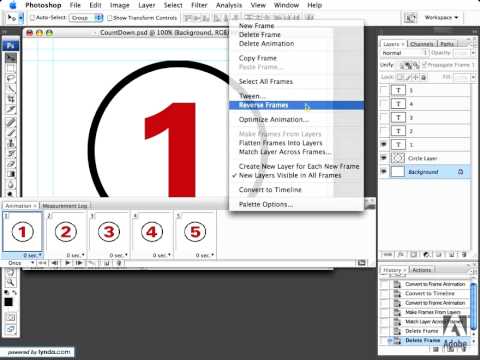Choose Reverse Frames from palette menu

click(296, 105)
